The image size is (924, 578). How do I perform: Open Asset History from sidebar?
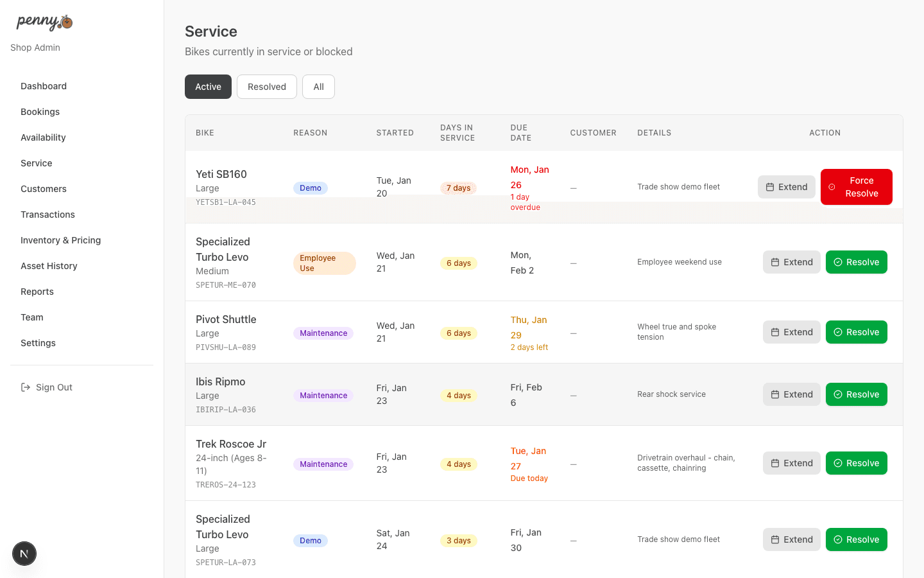49,266
